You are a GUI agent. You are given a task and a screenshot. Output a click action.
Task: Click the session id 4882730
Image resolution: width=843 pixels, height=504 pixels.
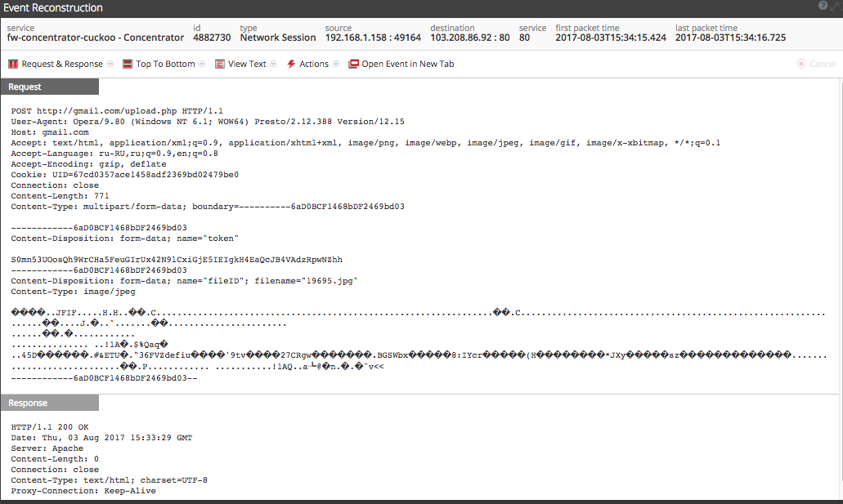pos(212,38)
